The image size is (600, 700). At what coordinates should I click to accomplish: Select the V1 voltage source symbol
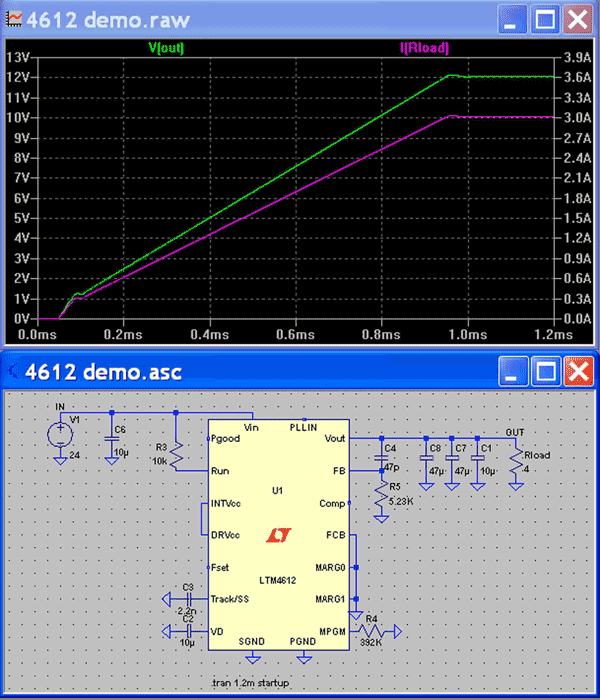tap(60, 434)
